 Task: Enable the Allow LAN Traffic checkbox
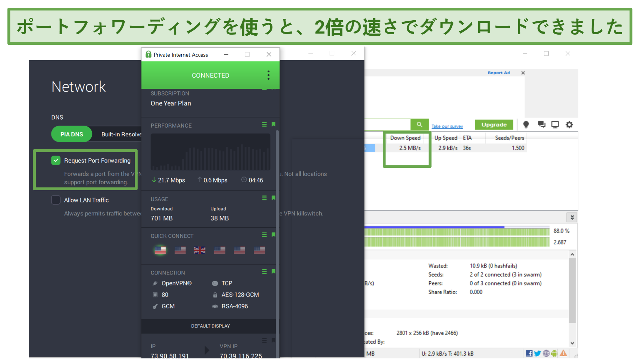(56, 200)
